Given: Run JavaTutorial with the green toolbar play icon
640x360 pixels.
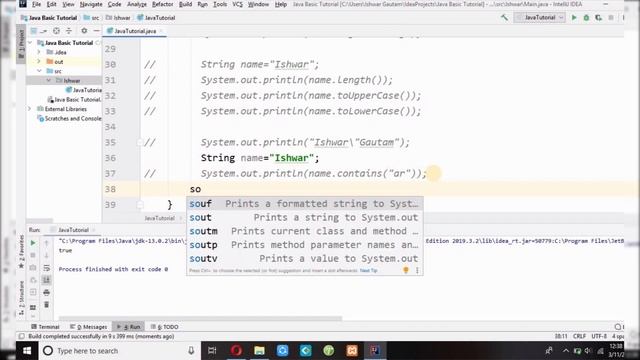Looking at the screenshot, I should pyautogui.click(x=574, y=18).
